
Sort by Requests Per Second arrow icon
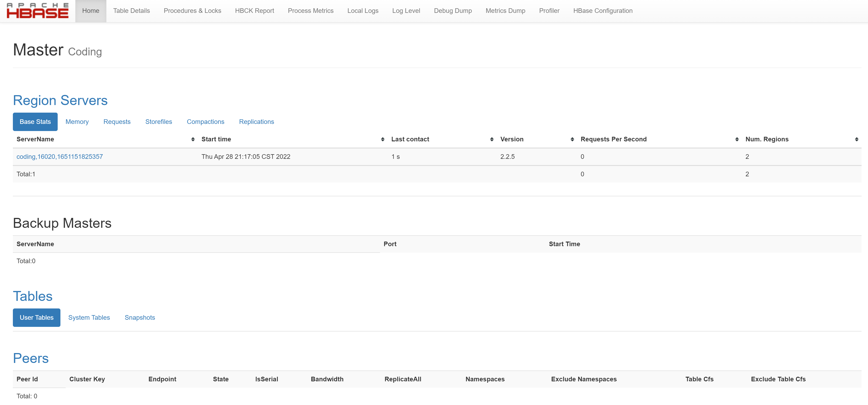pyautogui.click(x=737, y=139)
